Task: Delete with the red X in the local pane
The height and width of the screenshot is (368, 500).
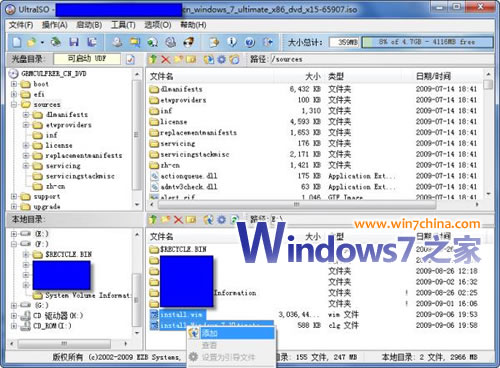Action: coord(179,220)
